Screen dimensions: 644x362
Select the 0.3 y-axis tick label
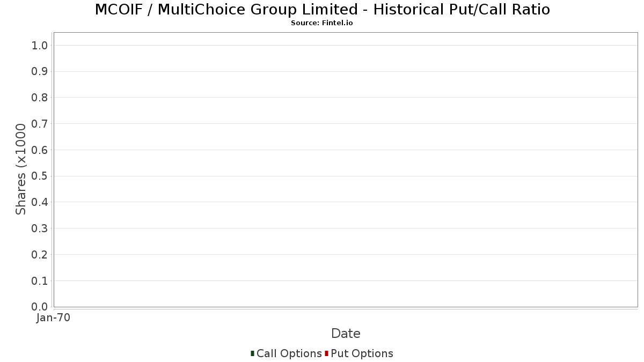click(x=40, y=228)
